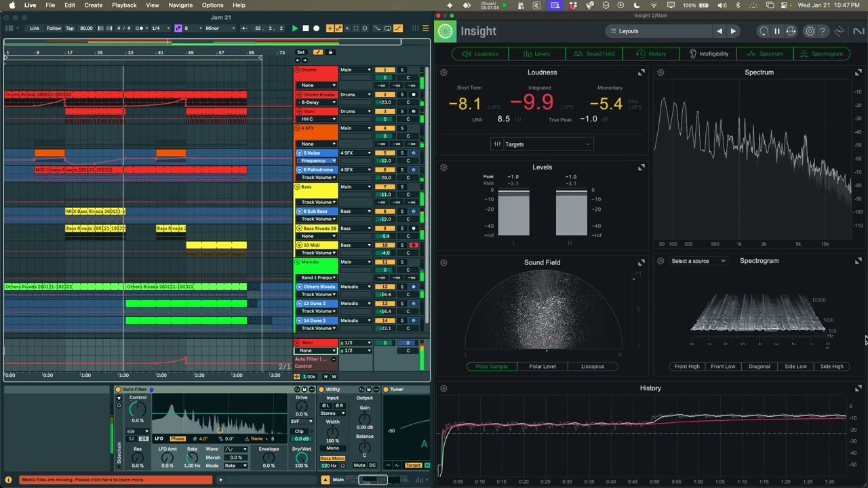Fold the Bass group track

298,187
